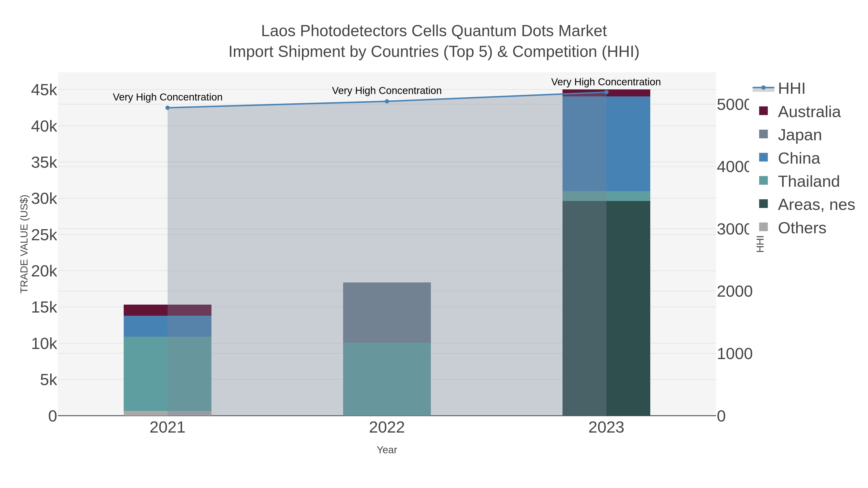Click the China blue legend swatch
Image resolution: width=868 pixels, height=488 pixels.
(763, 157)
